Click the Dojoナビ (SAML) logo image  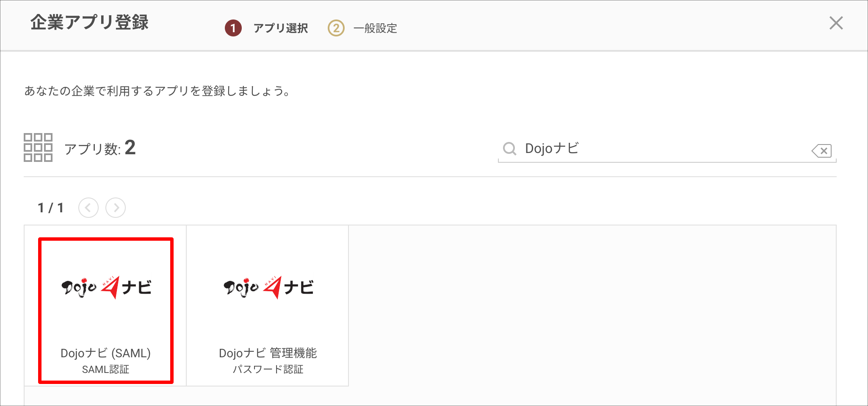(x=106, y=287)
